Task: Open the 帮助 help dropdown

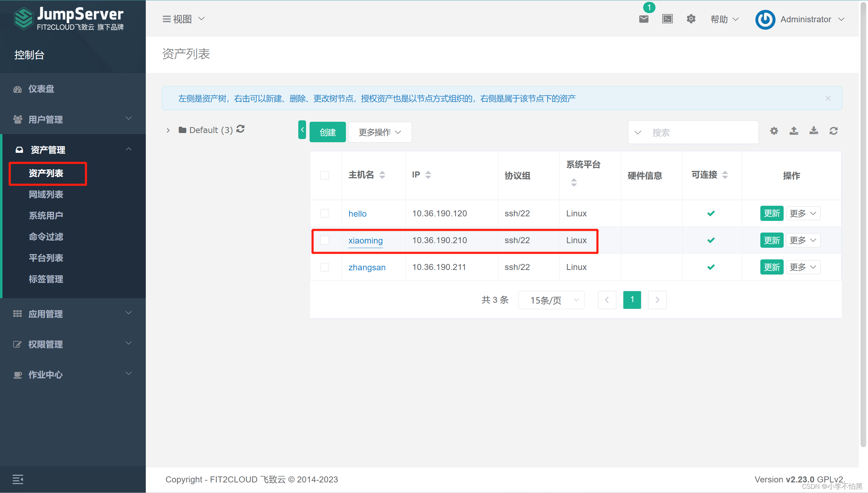Action: [x=724, y=19]
